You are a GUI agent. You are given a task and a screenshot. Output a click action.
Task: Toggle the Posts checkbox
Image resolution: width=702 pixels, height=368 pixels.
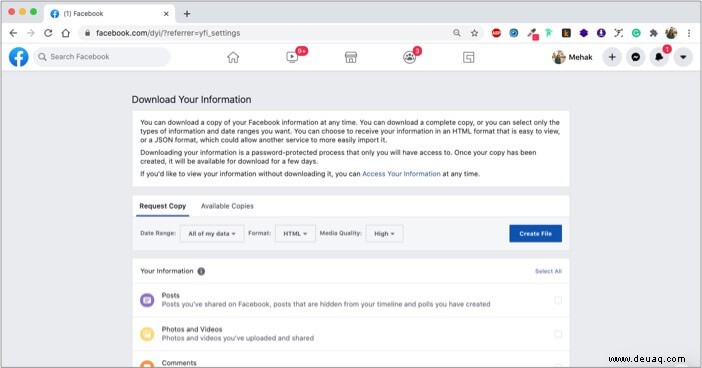coord(558,300)
